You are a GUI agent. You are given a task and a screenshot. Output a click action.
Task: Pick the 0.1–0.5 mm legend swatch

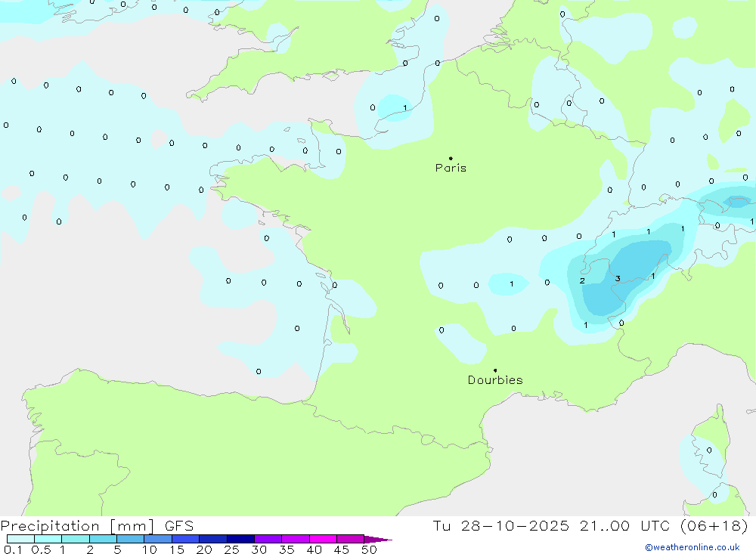pyautogui.click(x=20, y=539)
